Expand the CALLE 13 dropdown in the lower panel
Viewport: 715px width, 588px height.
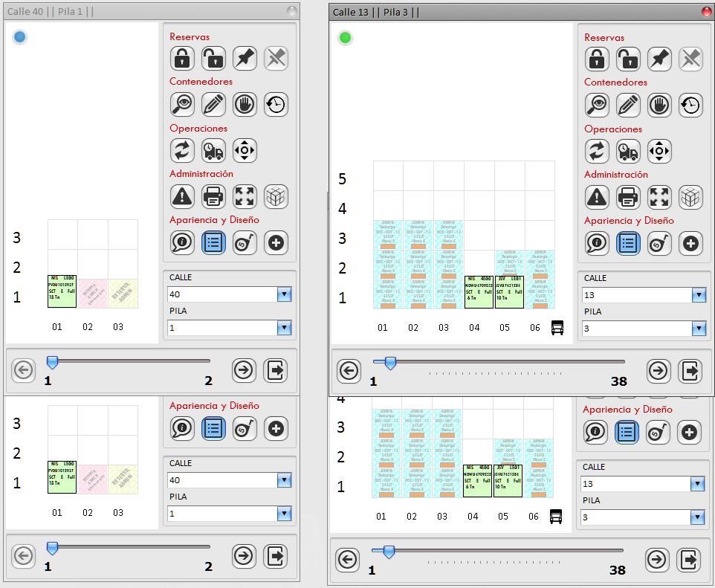pos(698,484)
